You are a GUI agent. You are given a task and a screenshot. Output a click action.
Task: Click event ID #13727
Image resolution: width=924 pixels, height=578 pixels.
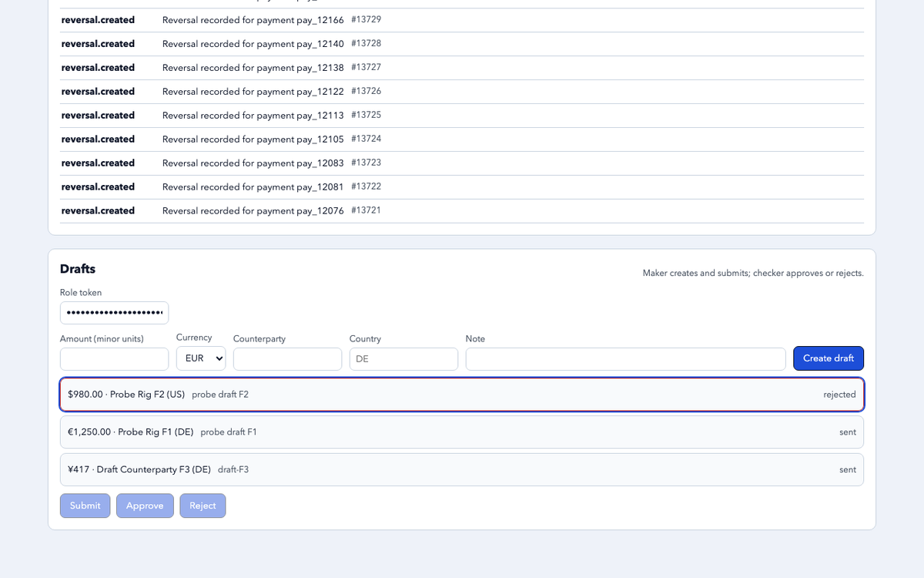[367, 67]
